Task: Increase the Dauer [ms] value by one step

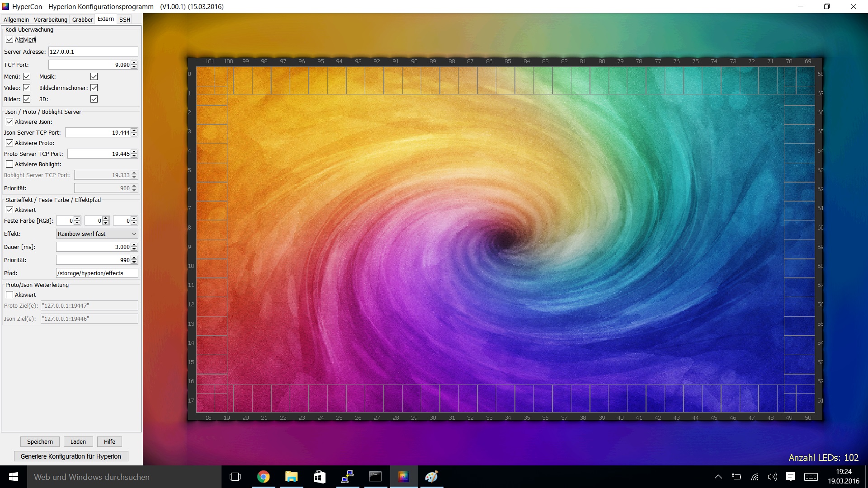Action: coord(134,245)
